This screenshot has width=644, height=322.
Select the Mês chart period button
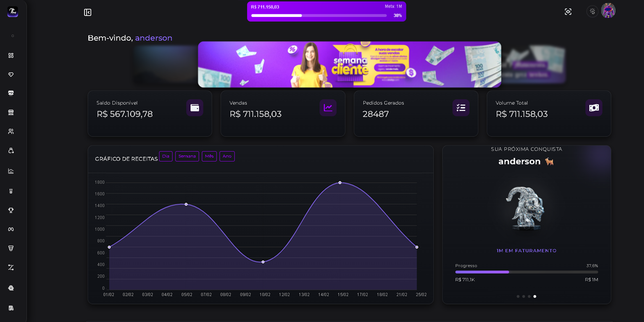click(209, 156)
